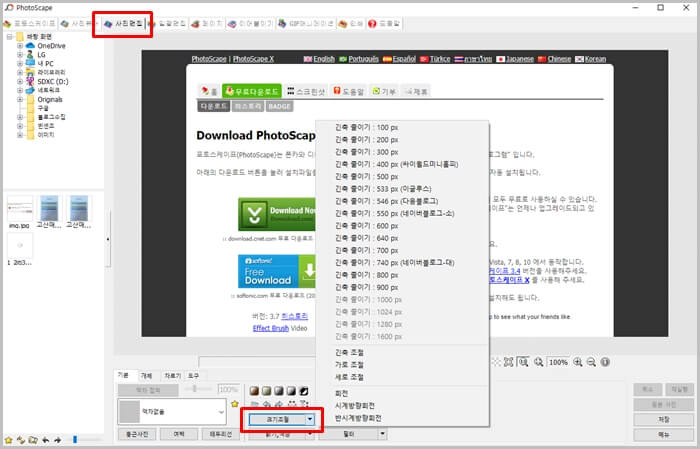The height and width of the screenshot is (449, 700).
Task: Click the zoom in magnifier icon
Action: [x=578, y=362]
